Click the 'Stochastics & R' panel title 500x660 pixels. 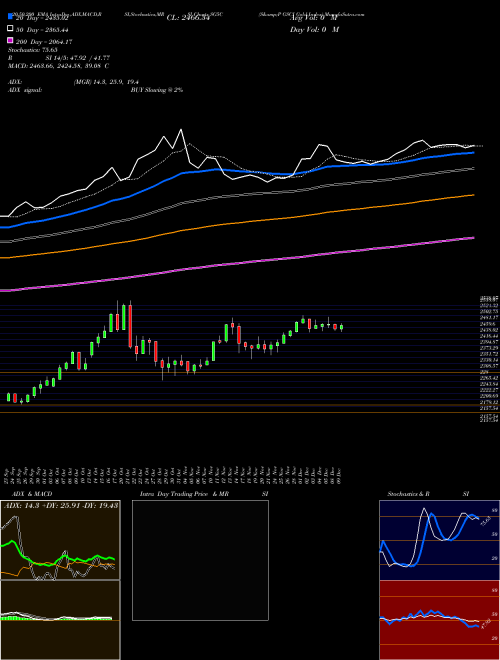(408, 494)
